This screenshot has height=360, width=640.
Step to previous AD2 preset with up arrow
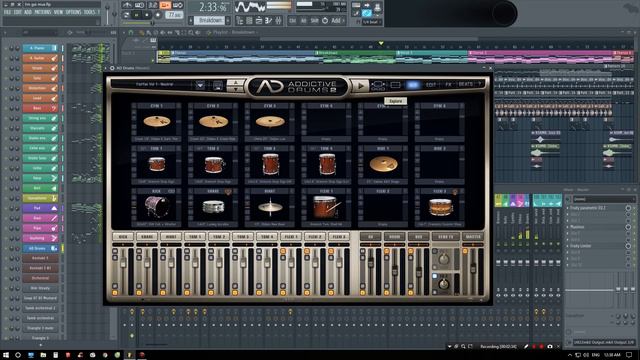click(236, 82)
